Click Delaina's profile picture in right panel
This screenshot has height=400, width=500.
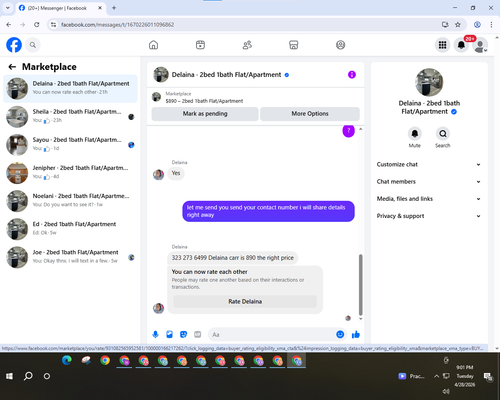tap(429, 82)
